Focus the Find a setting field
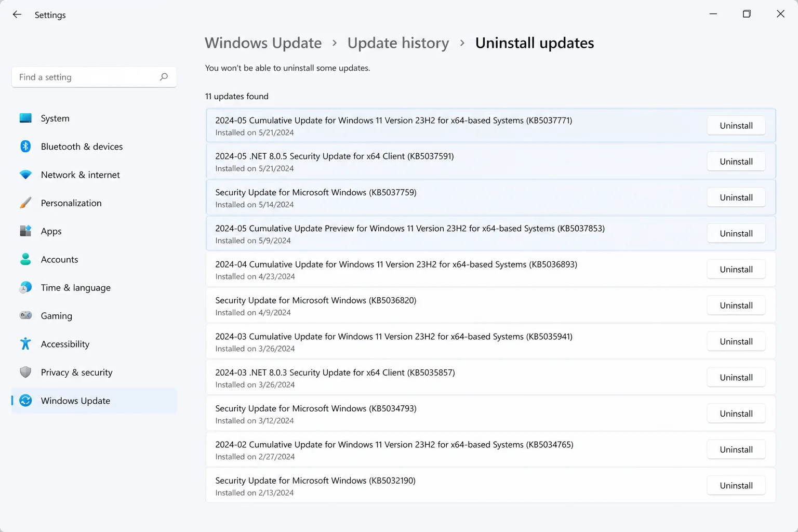The width and height of the screenshot is (798, 532). [94, 77]
